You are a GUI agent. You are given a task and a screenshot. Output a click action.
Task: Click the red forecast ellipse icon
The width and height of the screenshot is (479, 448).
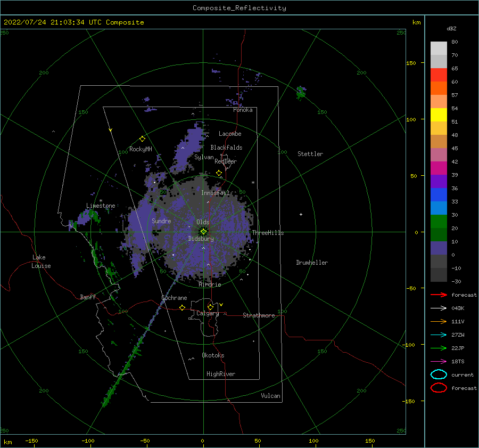tap(439, 388)
